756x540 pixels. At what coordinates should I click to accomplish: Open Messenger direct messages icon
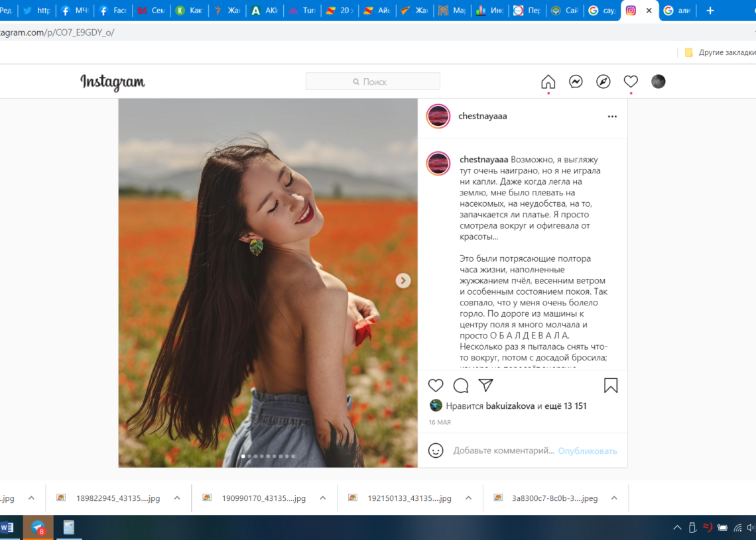576,81
